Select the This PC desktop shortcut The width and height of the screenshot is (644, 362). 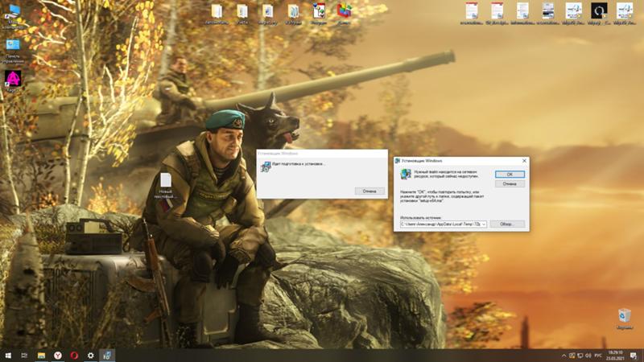point(13,16)
